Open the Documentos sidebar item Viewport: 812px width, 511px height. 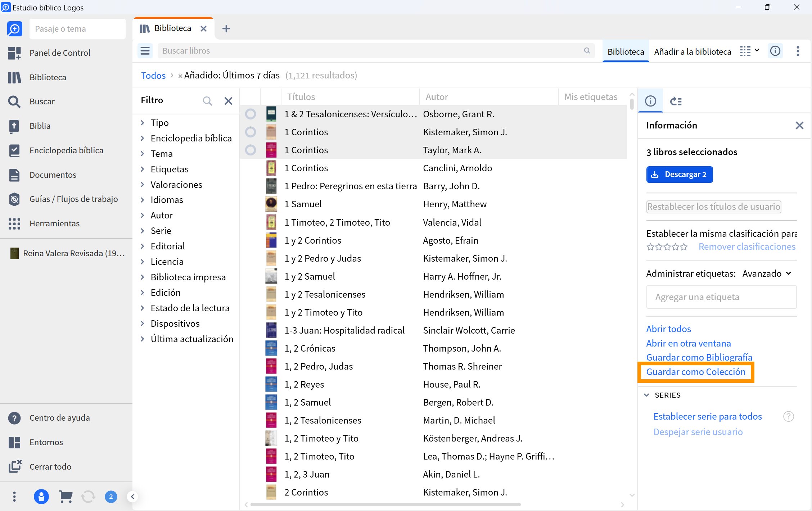[53, 175]
